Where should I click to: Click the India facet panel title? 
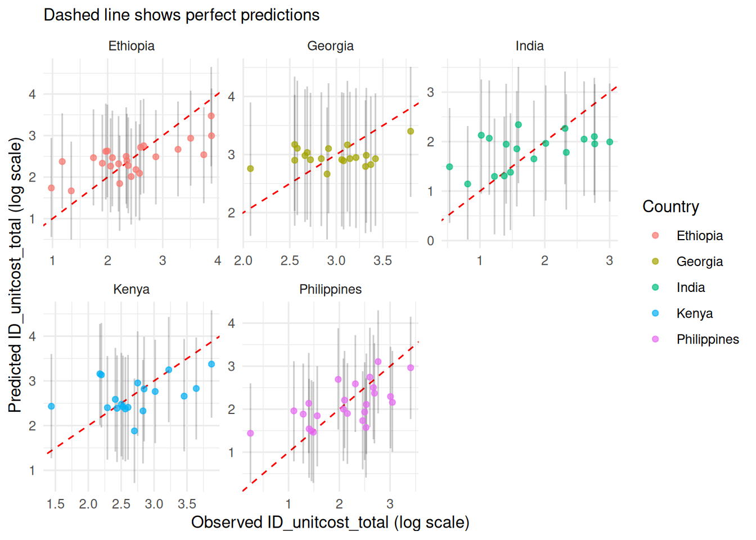click(529, 46)
